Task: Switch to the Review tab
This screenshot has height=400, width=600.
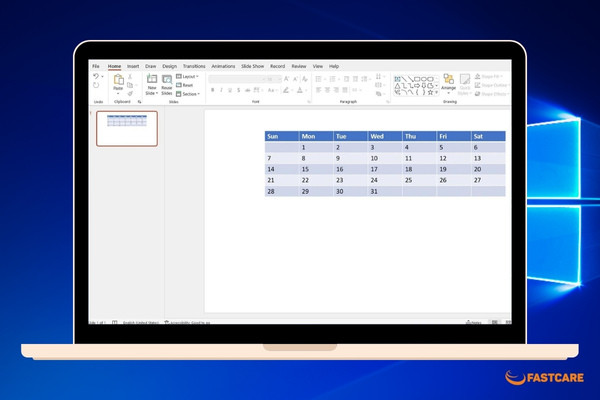Action: [x=299, y=66]
